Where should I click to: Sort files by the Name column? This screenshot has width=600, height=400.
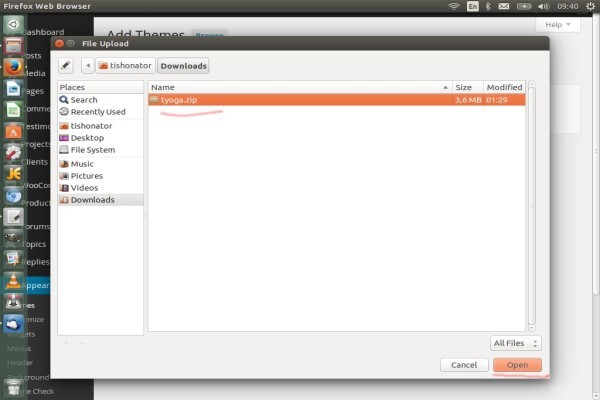[300, 87]
